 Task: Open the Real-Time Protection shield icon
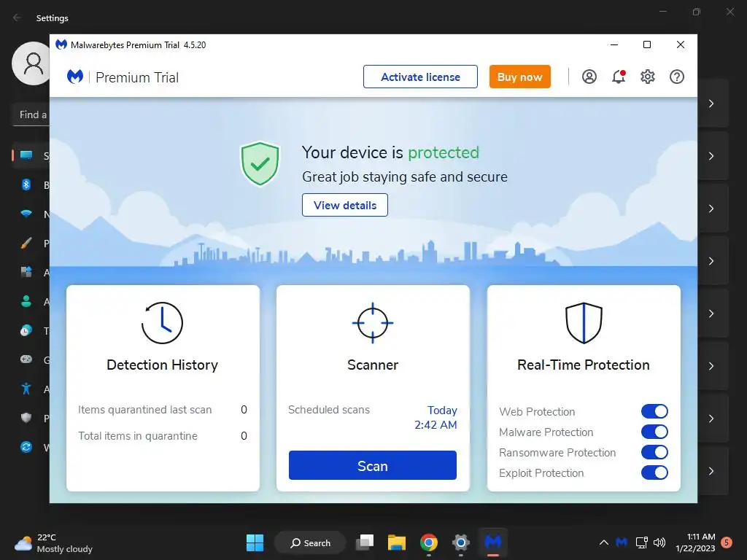click(584, 323)
